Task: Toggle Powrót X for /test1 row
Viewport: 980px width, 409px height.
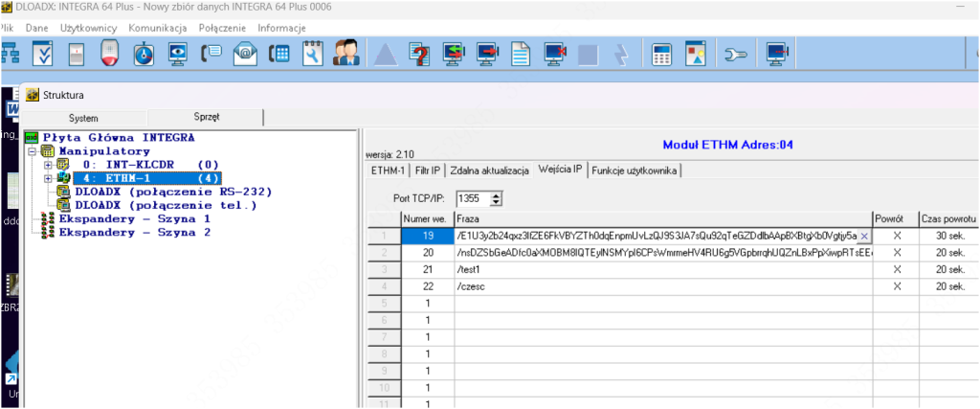Action: point(896,270)
